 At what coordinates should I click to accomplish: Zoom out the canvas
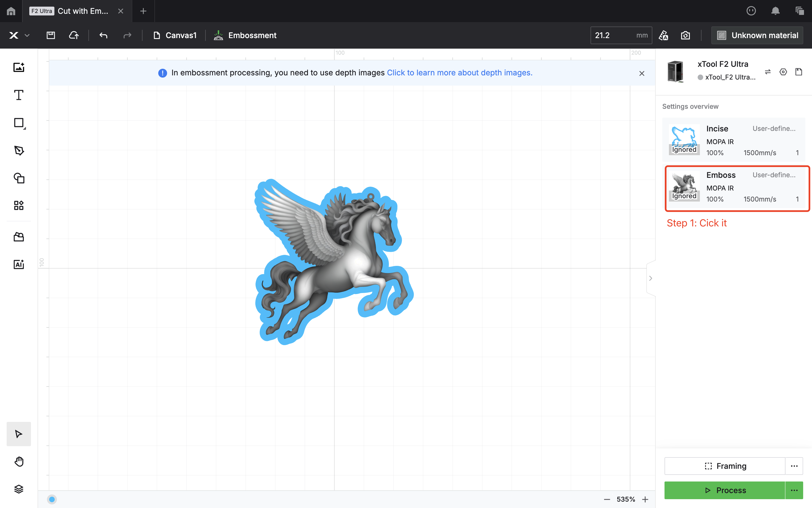[x=607, y=499]
